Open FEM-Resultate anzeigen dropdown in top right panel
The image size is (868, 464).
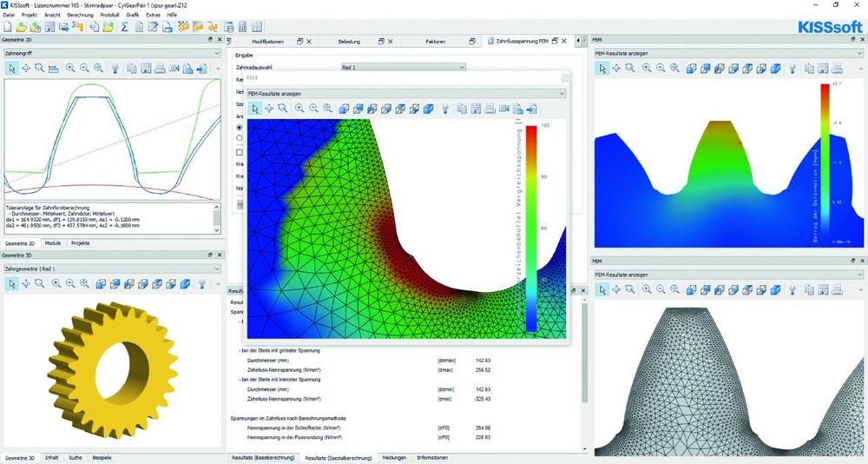[729, 54]
